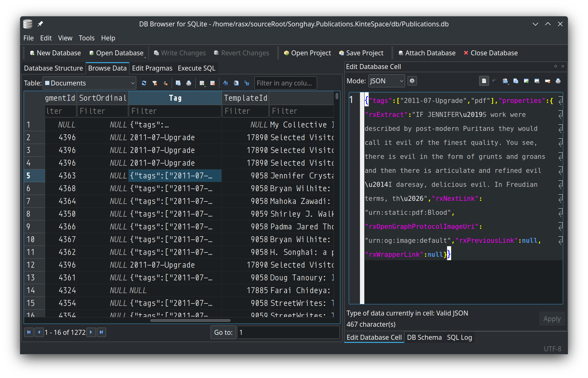The height and width of the screenshot is (378, 588).
Task: Click the Go to button
Action: coord(223,332)
